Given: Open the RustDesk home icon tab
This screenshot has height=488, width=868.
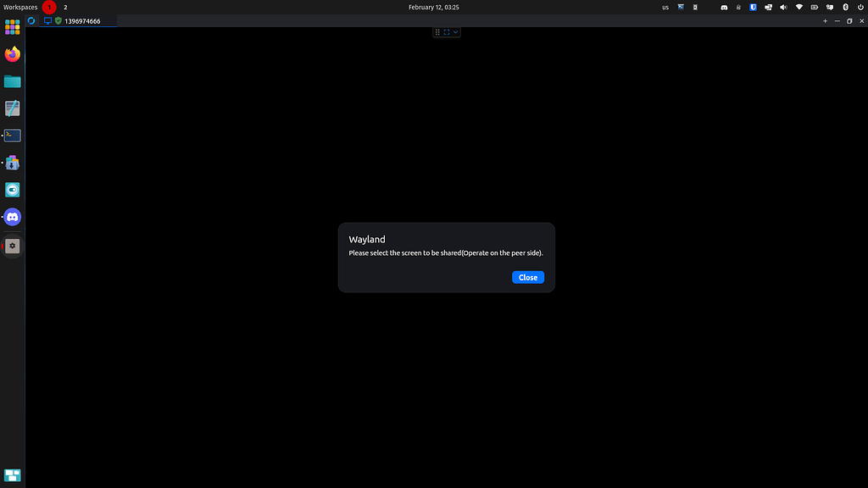Looking at the screenshot, I should pos(31,21).
